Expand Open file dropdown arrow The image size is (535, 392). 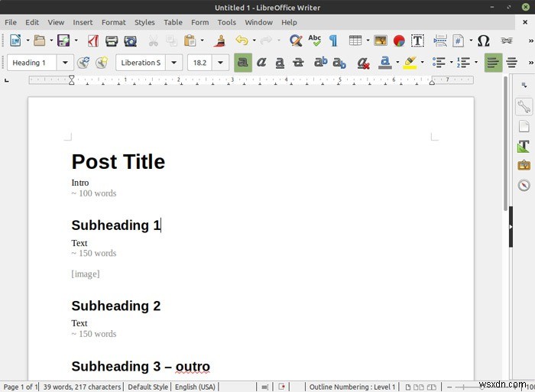pos(51,40)
